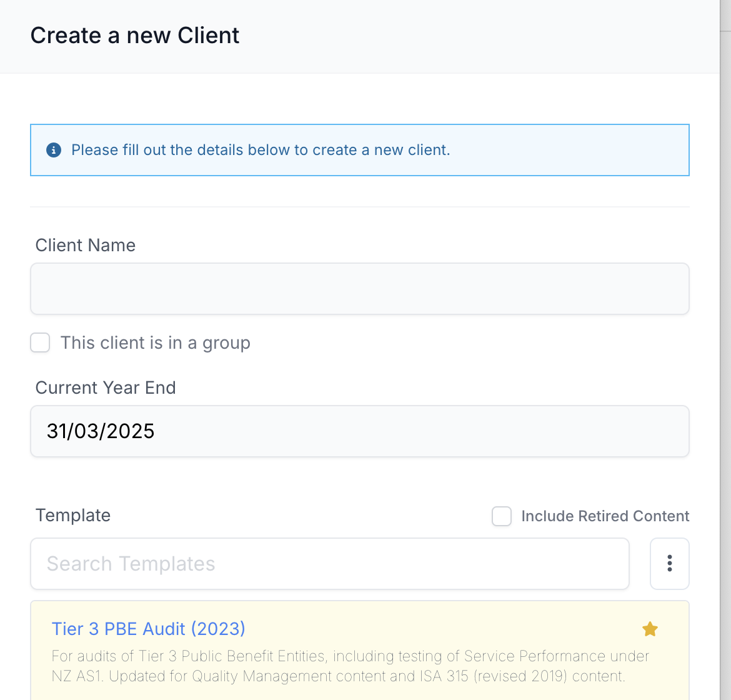Click the Include Retired Content label text
Image resolution: width=731 pixels, height=700 pixels.
605,516
